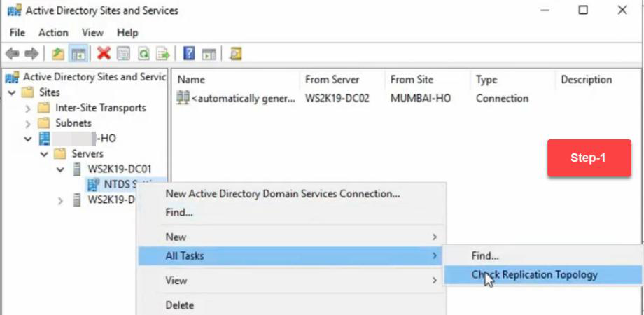Toggle the Show/Hide Action Pane icon

tap(209, 53)
